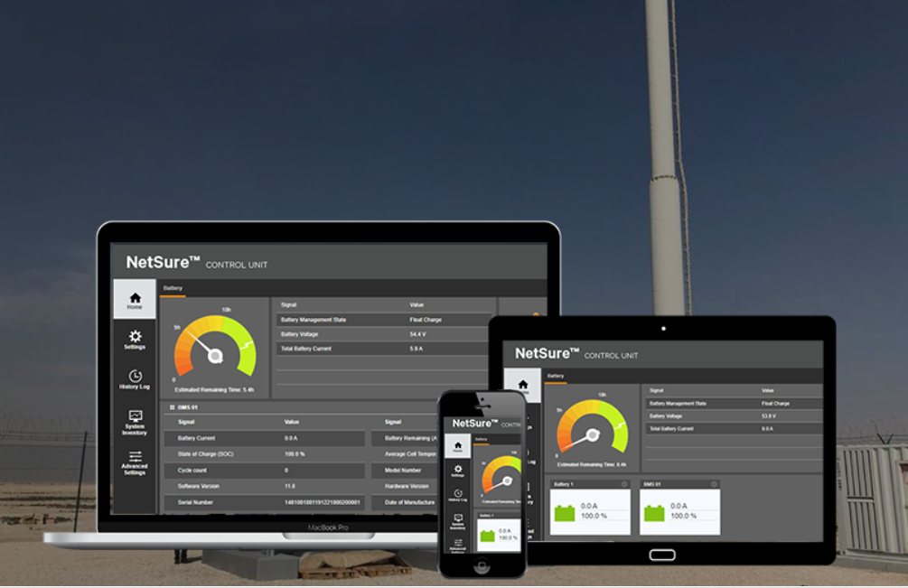Click the green battery icon on the phone
This screenshot has height=588, width=908.
point(488,536)
